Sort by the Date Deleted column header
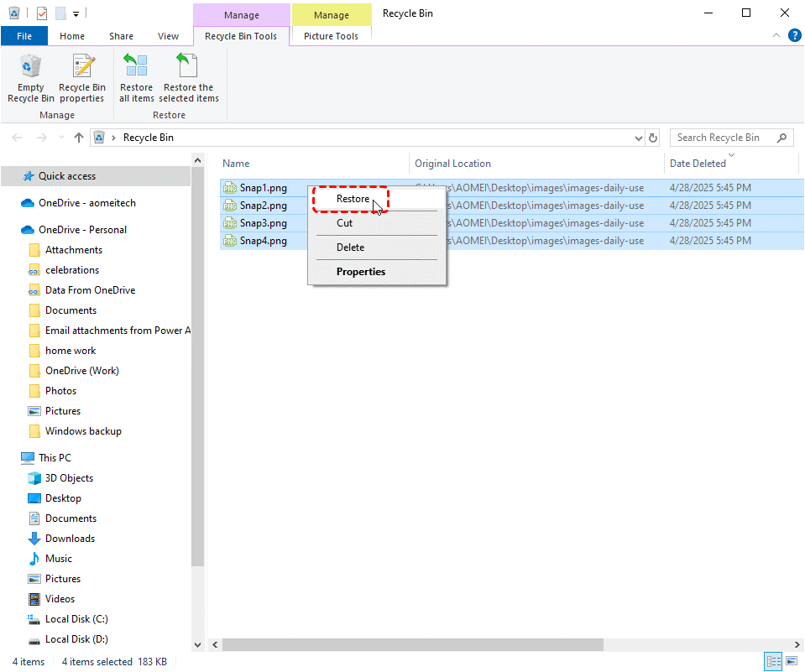The width and height of the screenshot is (805, 672). (x=698, y=164)
